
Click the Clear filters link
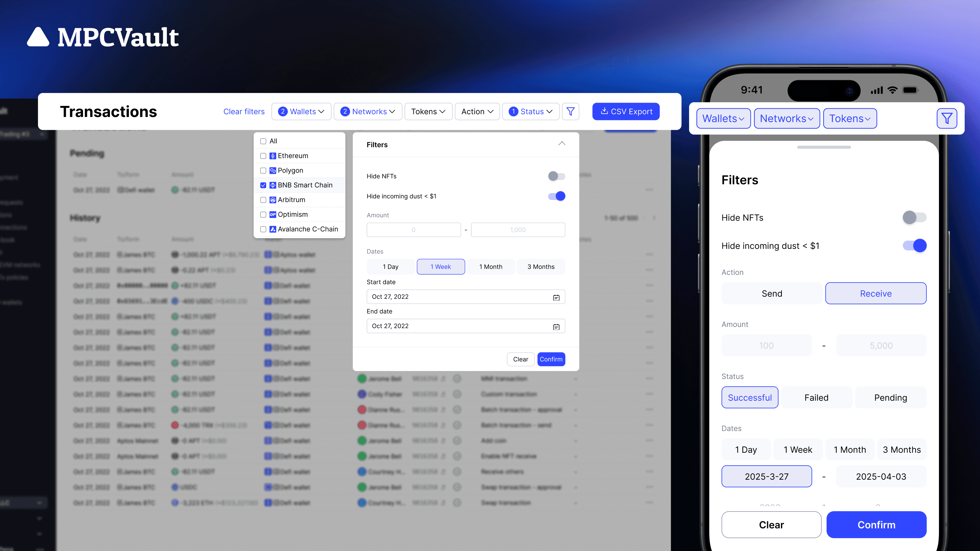coord(244,111)
